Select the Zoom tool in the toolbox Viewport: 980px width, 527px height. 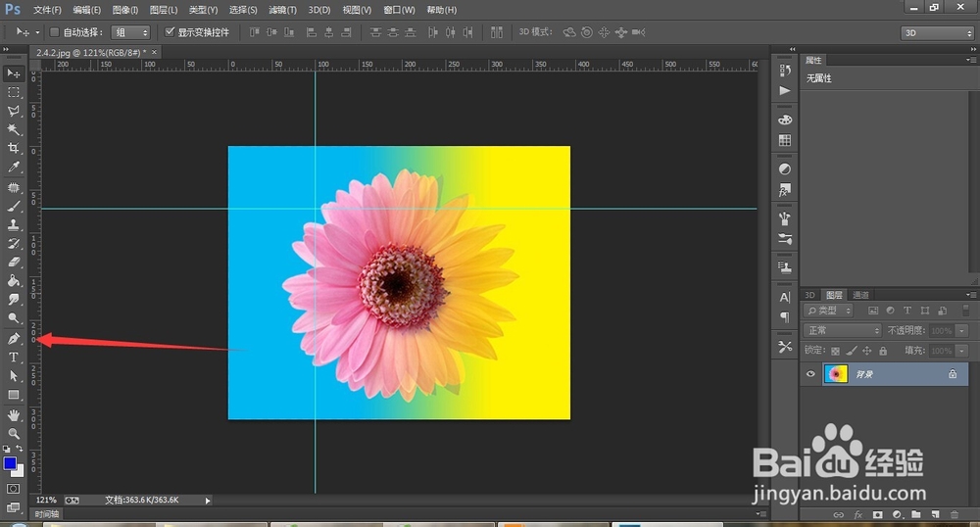14,433
